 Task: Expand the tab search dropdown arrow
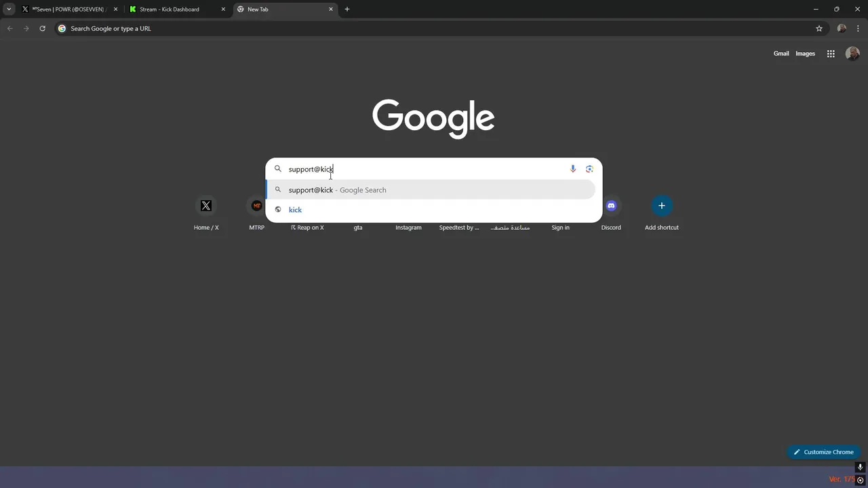pos(9,9)
